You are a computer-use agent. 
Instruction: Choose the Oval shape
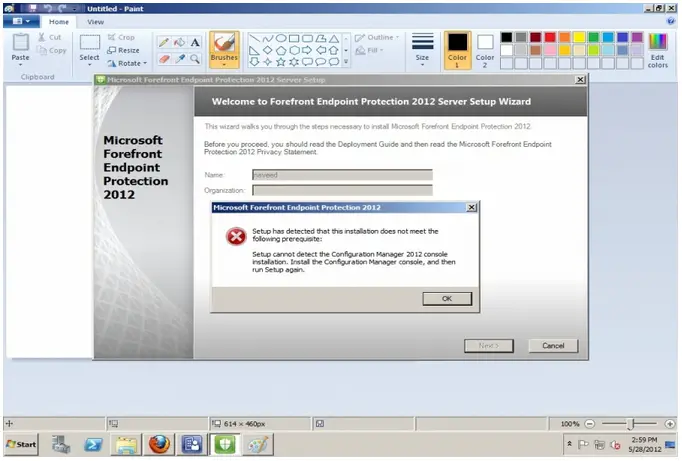pyautogui.click(x=281, y=38)
